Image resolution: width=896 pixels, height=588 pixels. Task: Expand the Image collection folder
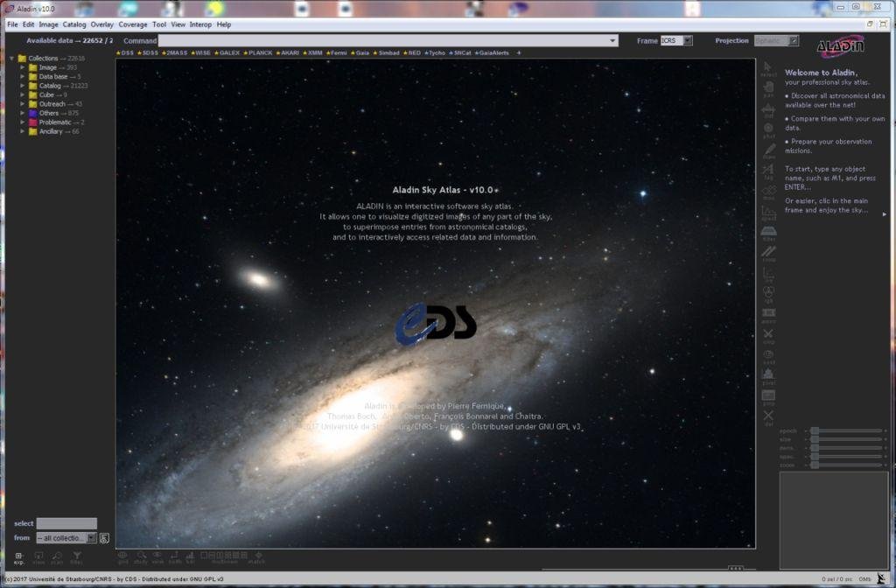coord(23,67)
